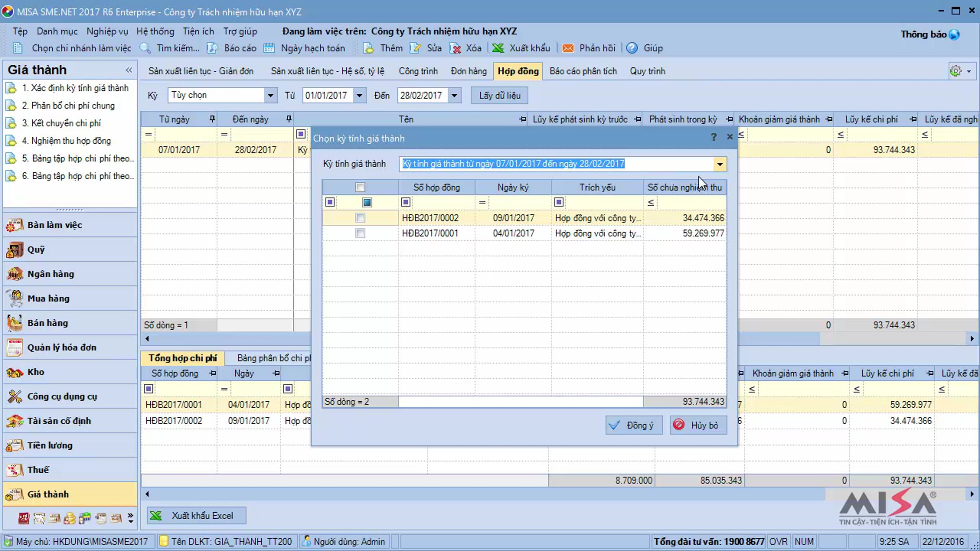The image size is (980, 551).
Task: Click the Ngày hạch toán calendar icon
Action: point(269,48)
